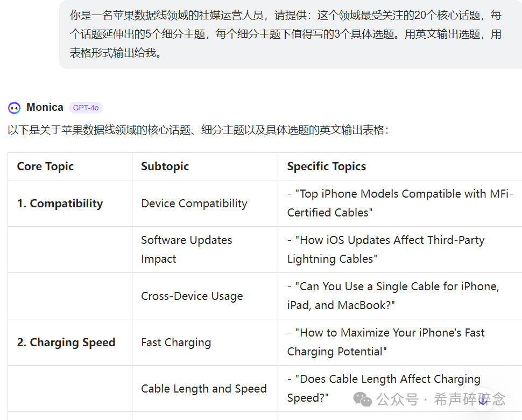The width and height of the screenshot is (522, 420).
Task: Click the GPT-4o model badge
Action: [86, 108]
